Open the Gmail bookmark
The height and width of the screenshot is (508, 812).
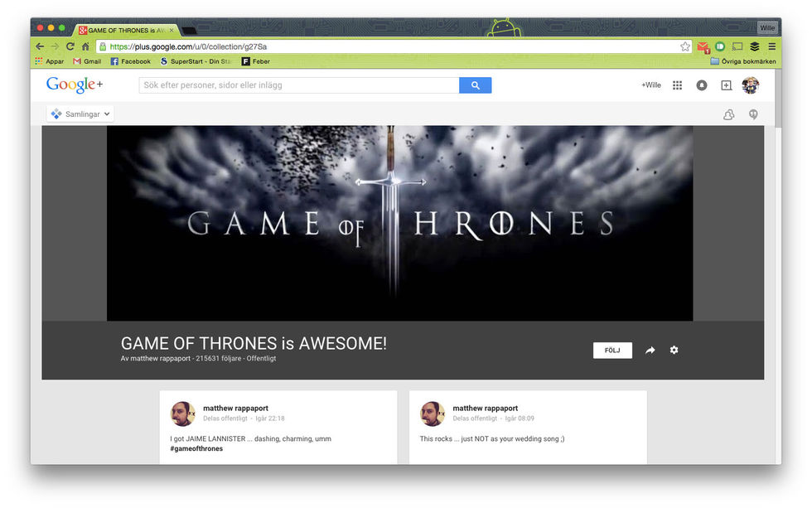(x=87, y=61)
